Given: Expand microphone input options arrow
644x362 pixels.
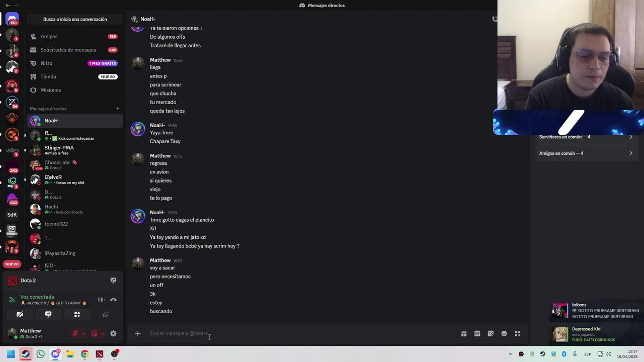Looking at the screenshot, I should [x=83, y=333].
